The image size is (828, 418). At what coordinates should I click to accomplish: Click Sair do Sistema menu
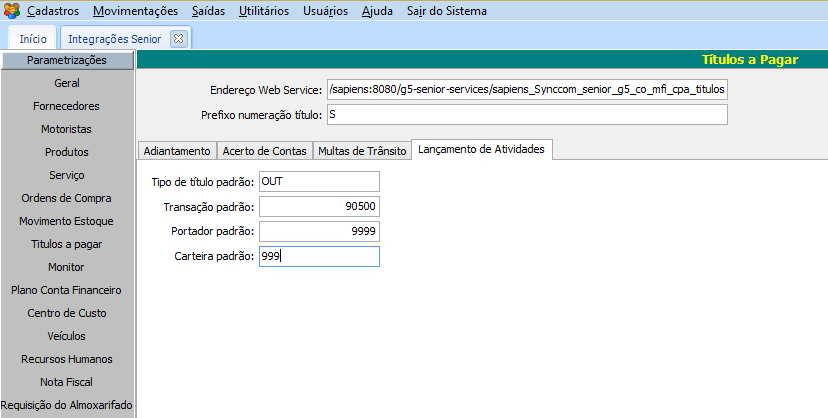coord(447,11)
